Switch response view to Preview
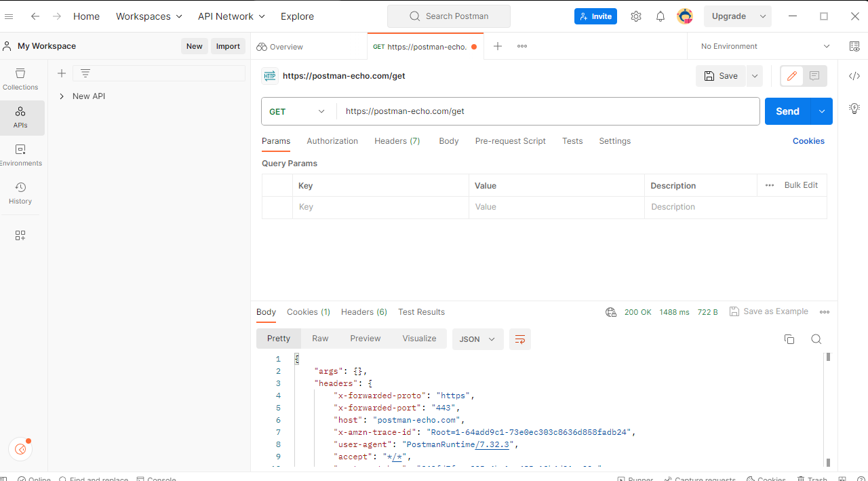Screen dimensions: 868x481 [366, 339]
